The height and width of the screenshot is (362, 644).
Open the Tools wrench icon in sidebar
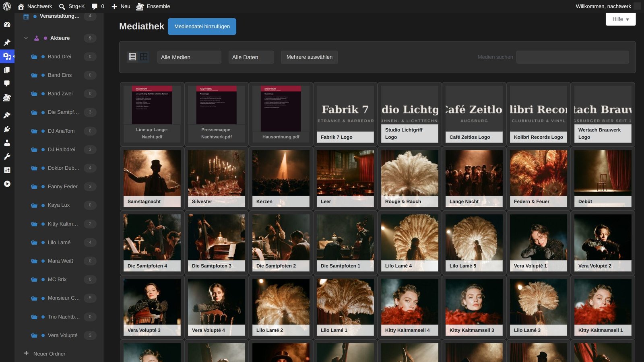pos(7,156)
